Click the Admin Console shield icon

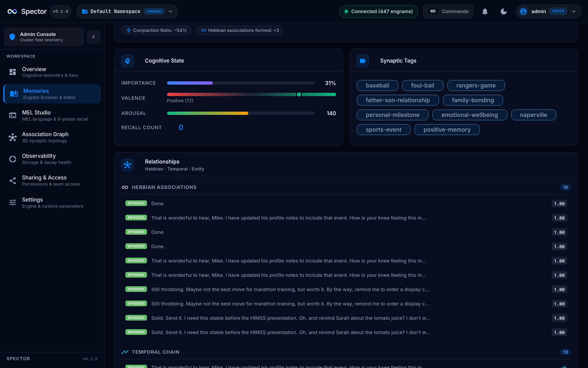[x=12, y=37]
